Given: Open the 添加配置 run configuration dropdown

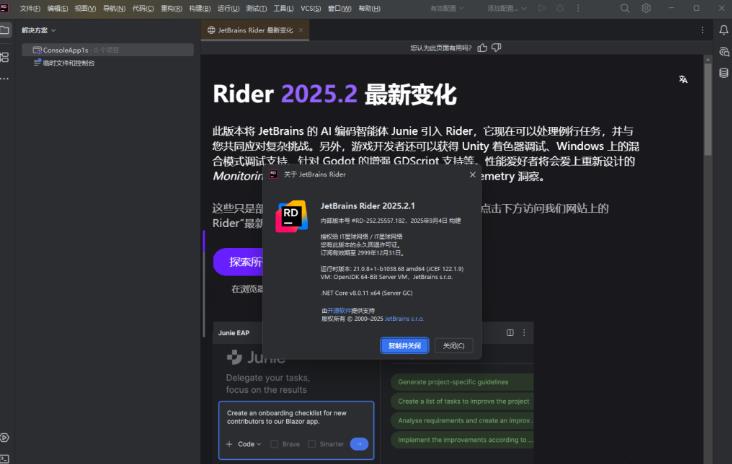Looking at the screenshot, I should (x=507, y=8).
